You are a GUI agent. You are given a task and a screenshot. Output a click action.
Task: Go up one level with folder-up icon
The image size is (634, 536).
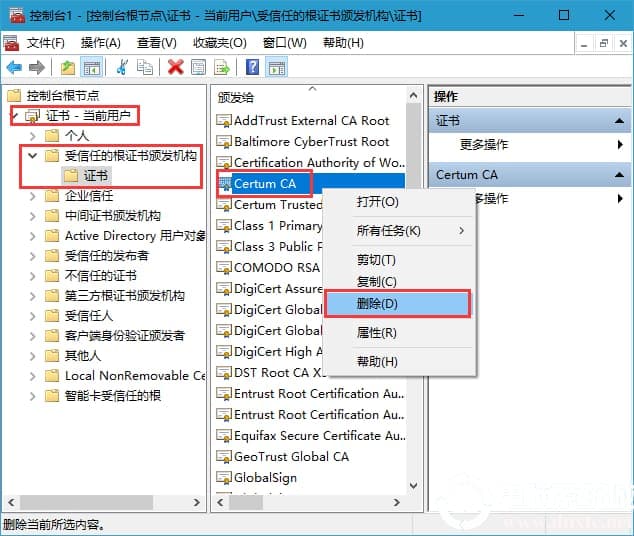point(68,67)
